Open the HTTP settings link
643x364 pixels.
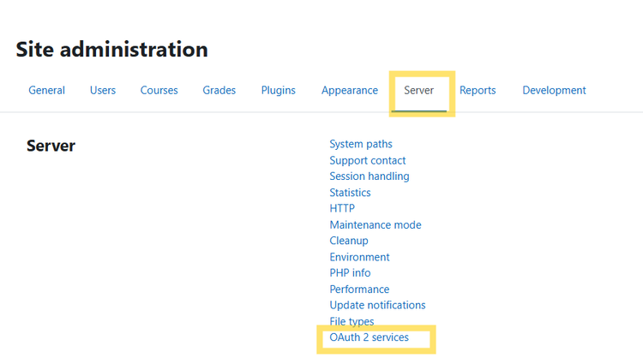coord(342,208)
